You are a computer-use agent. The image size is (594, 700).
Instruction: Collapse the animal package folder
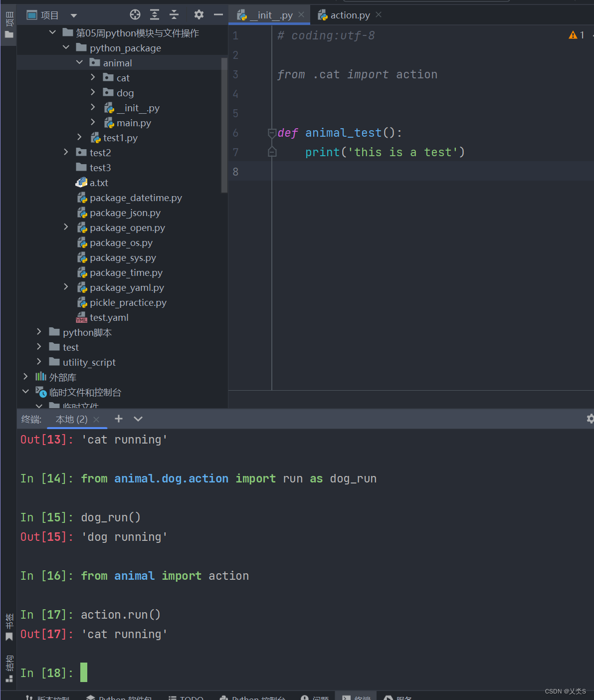(x=79, y=62)
